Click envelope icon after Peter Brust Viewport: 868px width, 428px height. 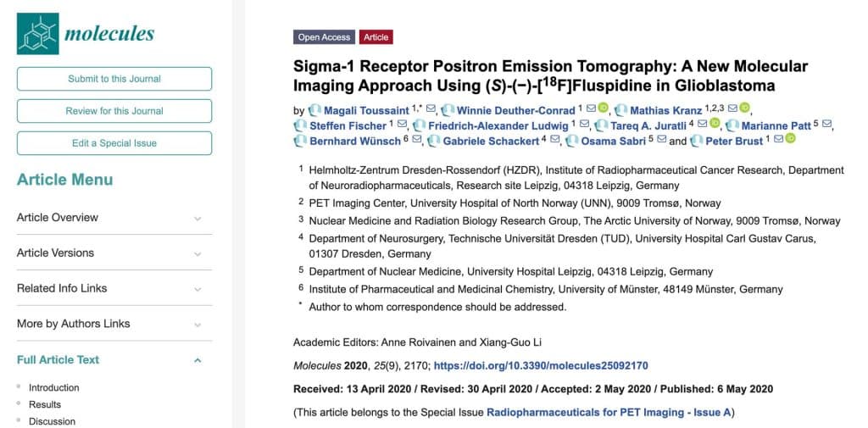[779, 140]
